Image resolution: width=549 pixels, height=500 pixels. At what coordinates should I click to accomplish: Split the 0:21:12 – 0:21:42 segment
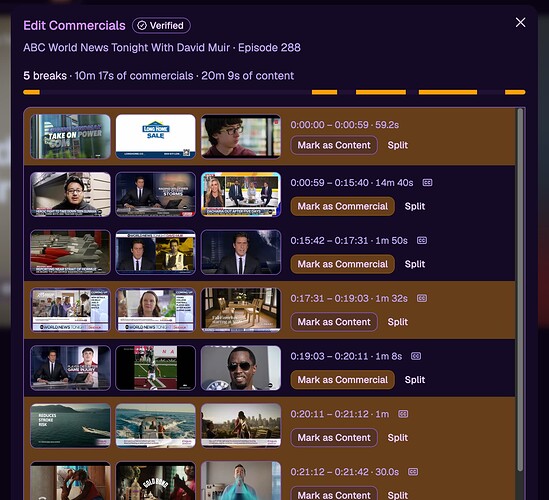(x=398, y=495)
